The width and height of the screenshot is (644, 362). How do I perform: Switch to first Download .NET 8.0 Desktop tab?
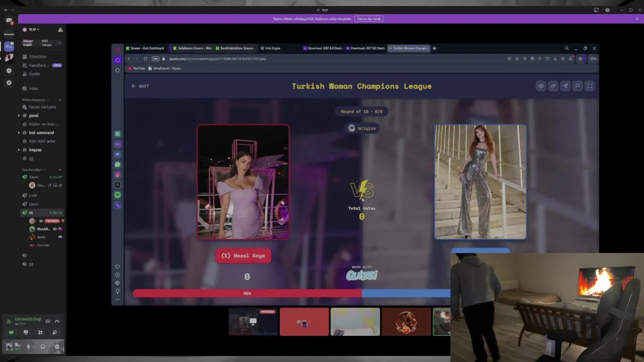pyautogui.click(x=323, y=48)
